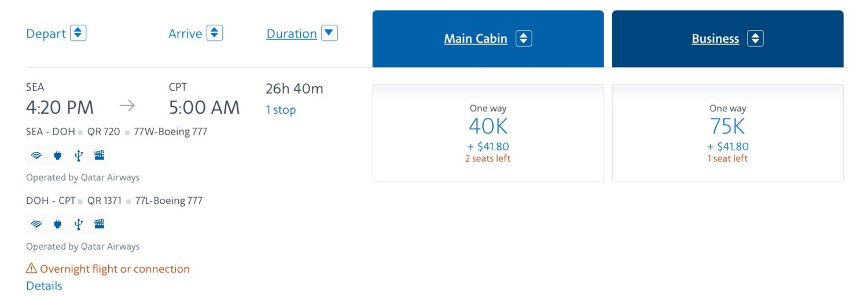868x297 pixels.
Task: Click the entertainment icon for QR 720
Action: (100, 155)
